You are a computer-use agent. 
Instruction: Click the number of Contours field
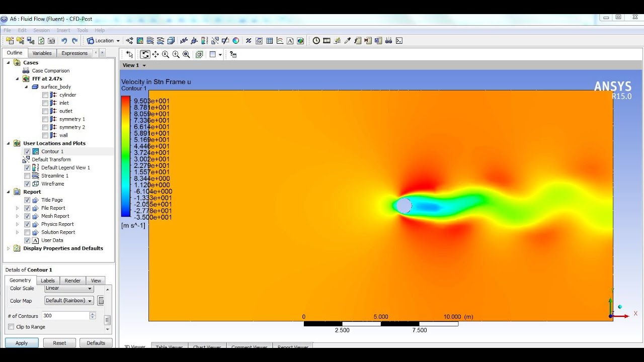(x=65, y=316)
